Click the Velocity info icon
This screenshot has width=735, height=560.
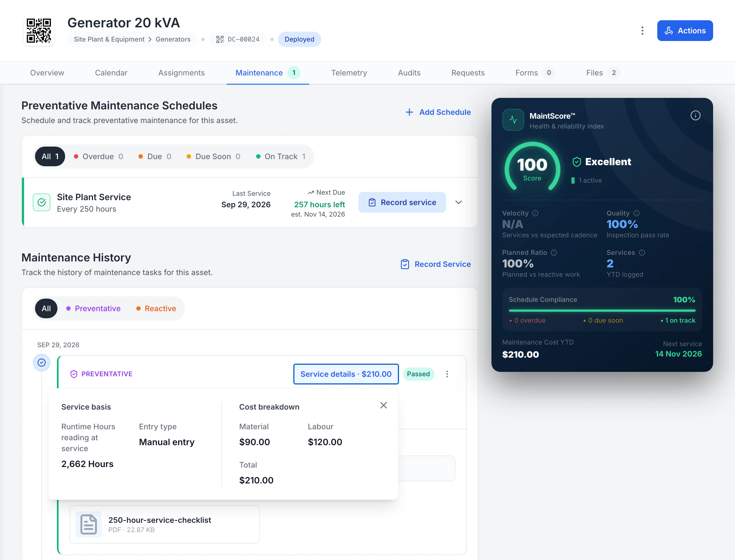click(x=535, y=213)
